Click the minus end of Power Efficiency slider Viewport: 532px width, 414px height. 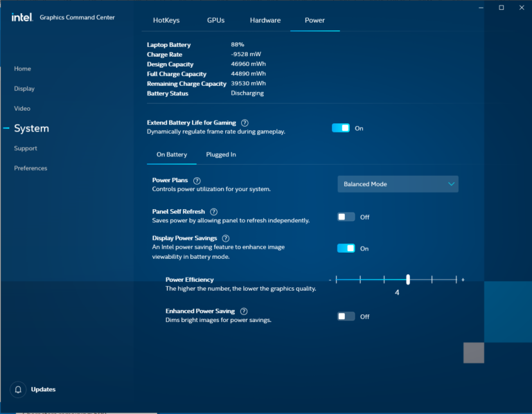pyautogui.click(x=330, y=280)
